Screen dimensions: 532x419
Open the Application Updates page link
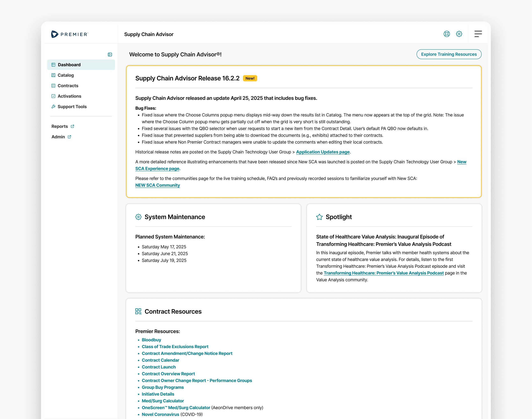click(x=323, y=152)
